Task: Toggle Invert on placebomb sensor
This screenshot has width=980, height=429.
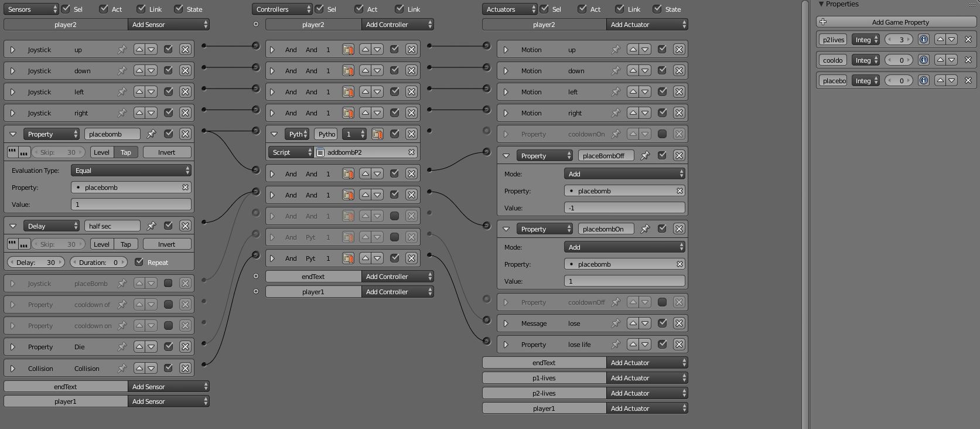Action: pyautogui.click(x=166, y=152)
